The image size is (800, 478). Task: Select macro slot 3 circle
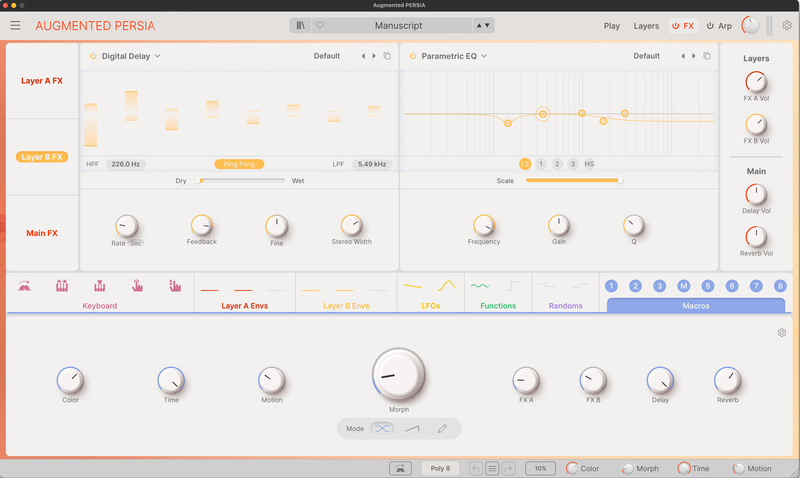tap(659, 286)
